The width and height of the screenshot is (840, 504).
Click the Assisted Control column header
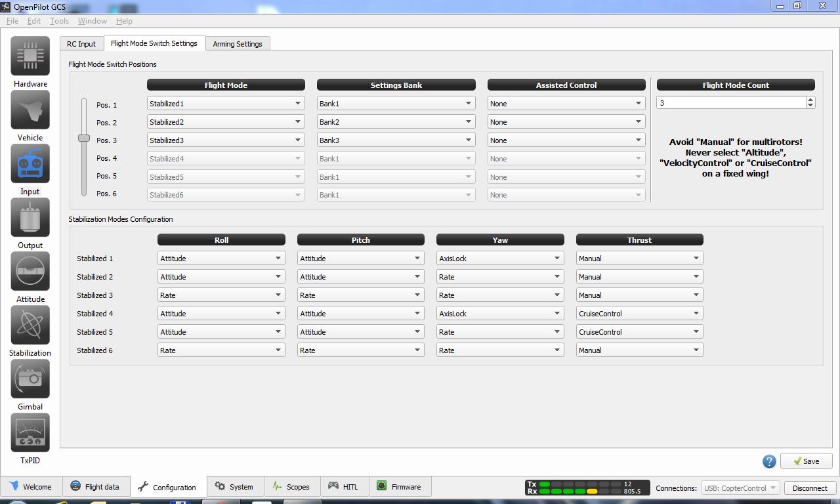566,85
